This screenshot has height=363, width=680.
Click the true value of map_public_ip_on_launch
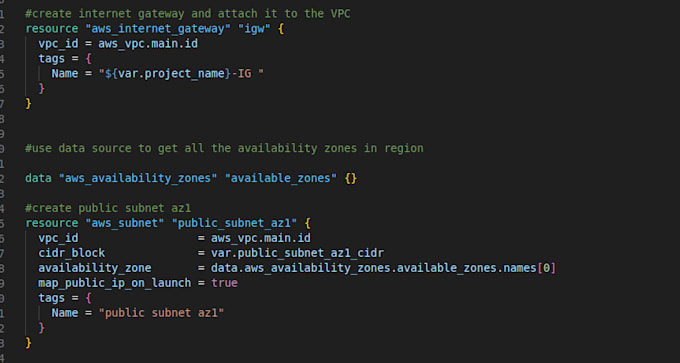[224, 283]
